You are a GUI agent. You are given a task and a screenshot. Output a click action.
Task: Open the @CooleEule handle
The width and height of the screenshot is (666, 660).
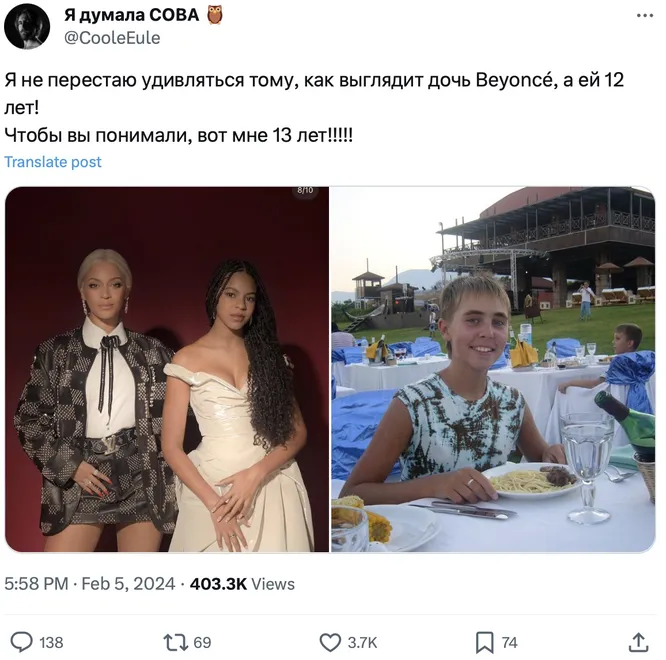112,38
